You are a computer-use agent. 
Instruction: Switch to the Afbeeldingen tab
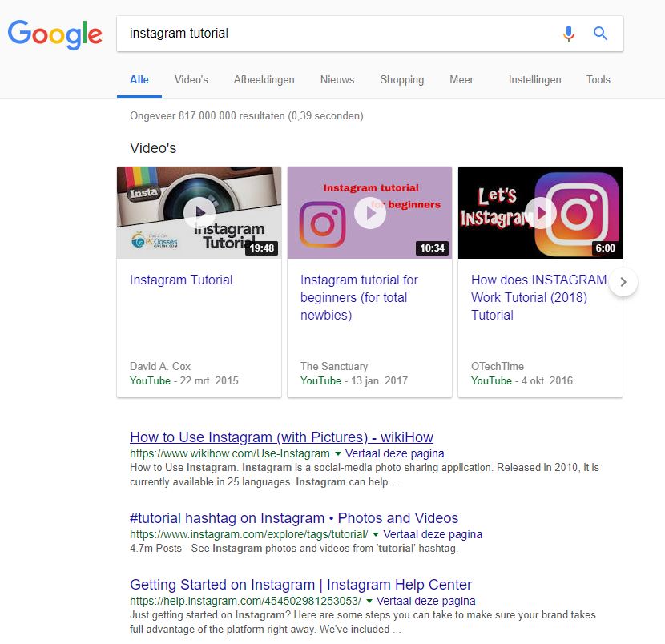pyautogui.click(x=264, y=80)
